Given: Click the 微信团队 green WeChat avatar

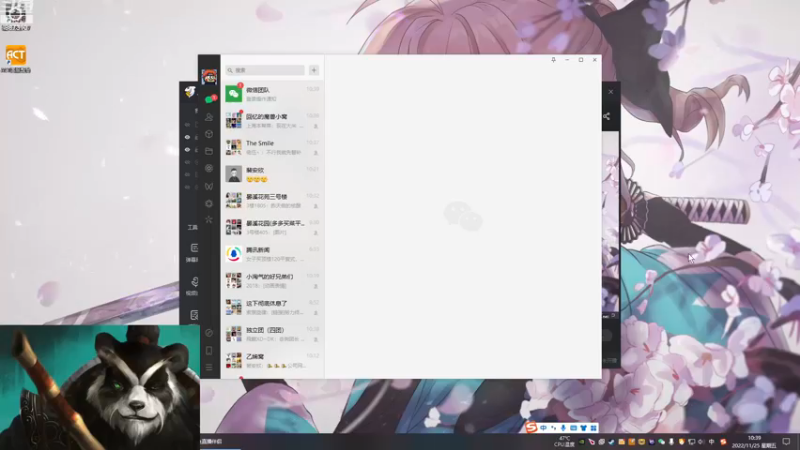Looking at the screenshot, I should click(x=234, y=94).
